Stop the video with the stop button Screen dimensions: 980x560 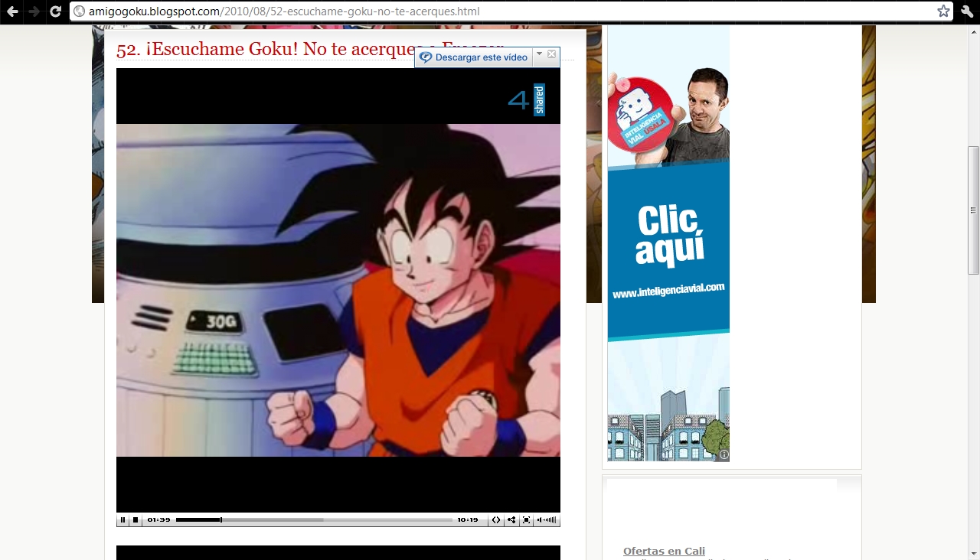point(136,520)
